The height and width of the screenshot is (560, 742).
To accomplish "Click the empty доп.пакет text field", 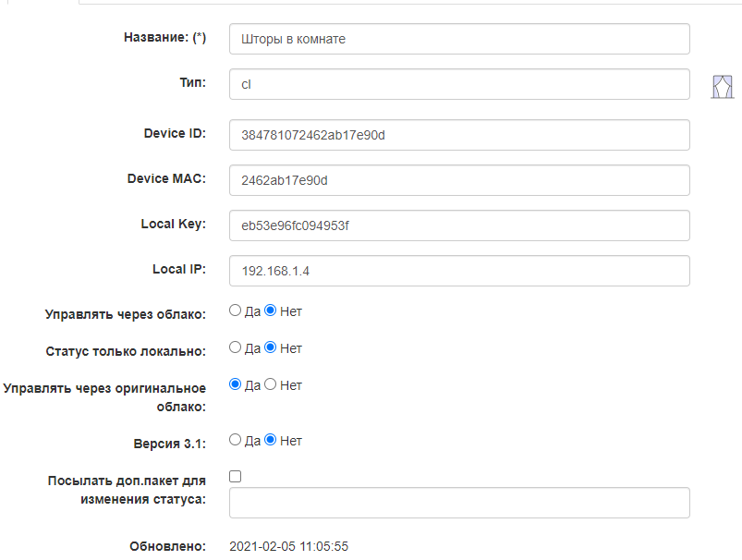I will [x=459, y=503].
